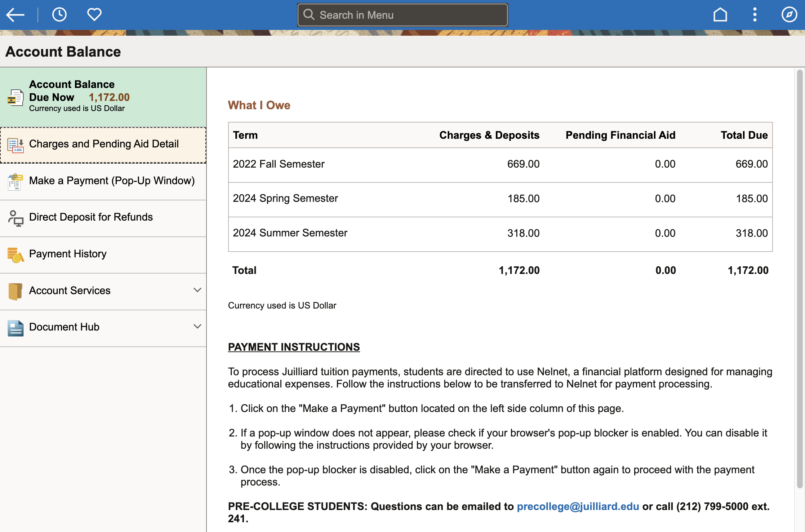Open the NavBar compass icon

[789, 15]
